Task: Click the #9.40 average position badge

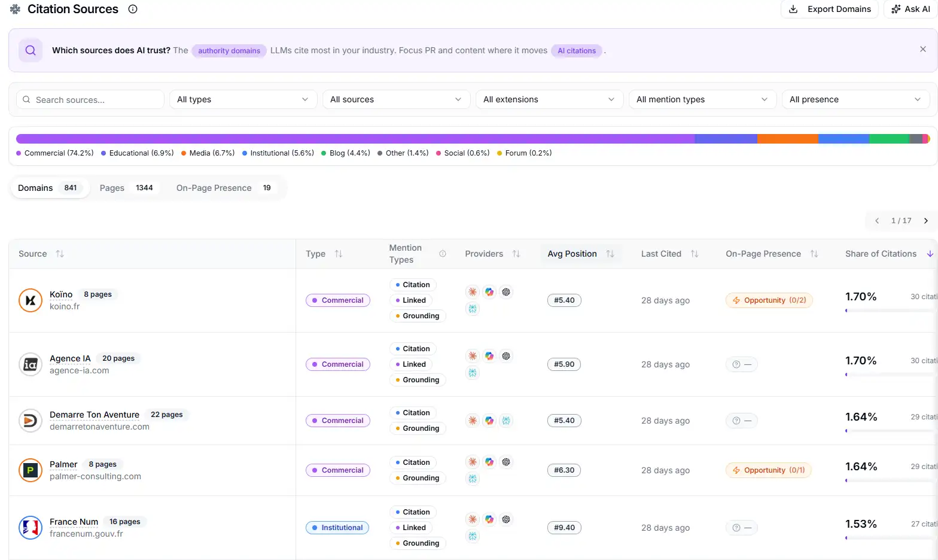Action: click(x=564, y=528)
